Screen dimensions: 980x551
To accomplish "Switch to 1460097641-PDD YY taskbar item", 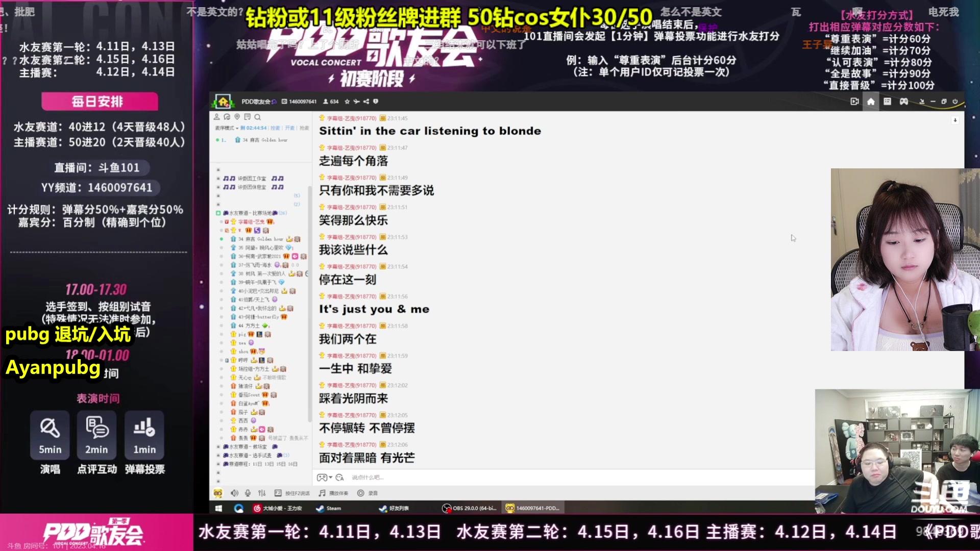I will pyautogui.click(x=533, y=508).
